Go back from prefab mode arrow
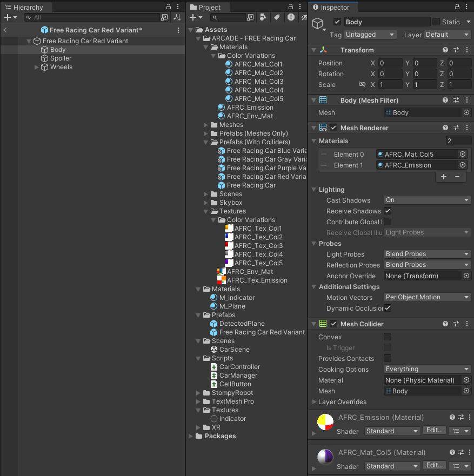The image size is (474, 476). [5, 30]
